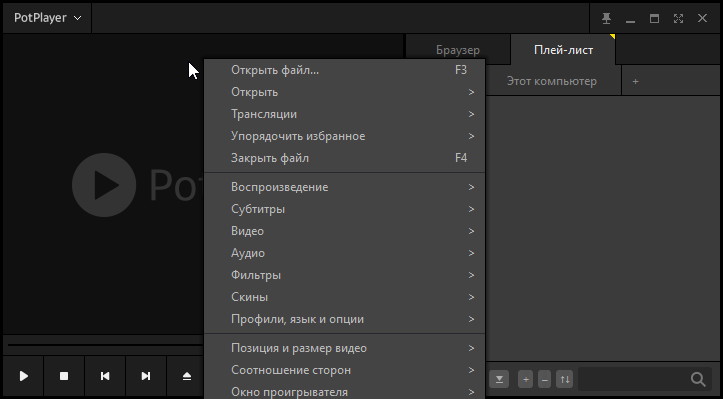Screen dimensions: 723x399
Task: Focus the playlist search input field
Action: pyautogui.click(x=634, y=380)
